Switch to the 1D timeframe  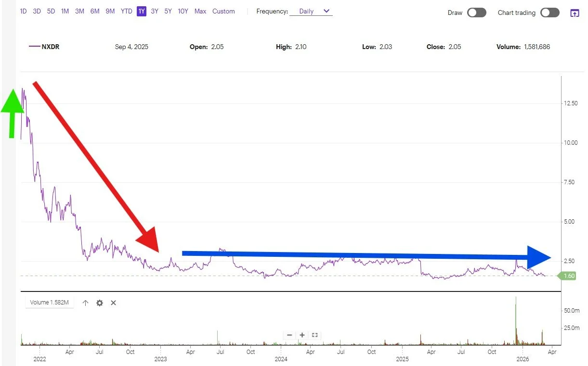point(23,11)
